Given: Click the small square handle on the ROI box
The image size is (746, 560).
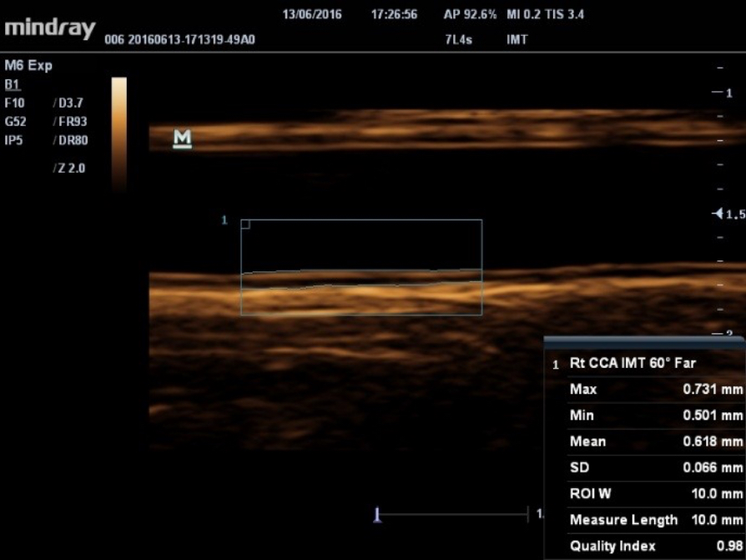Looking at the screenshot, I should [245, 224].
